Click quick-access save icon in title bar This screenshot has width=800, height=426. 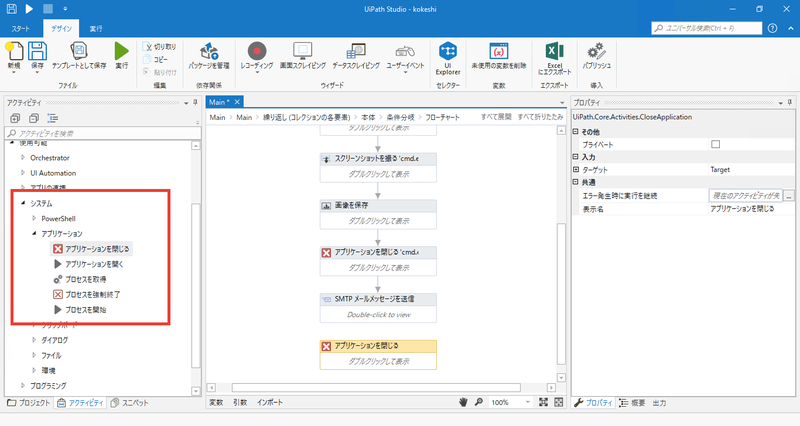[12, 9]
